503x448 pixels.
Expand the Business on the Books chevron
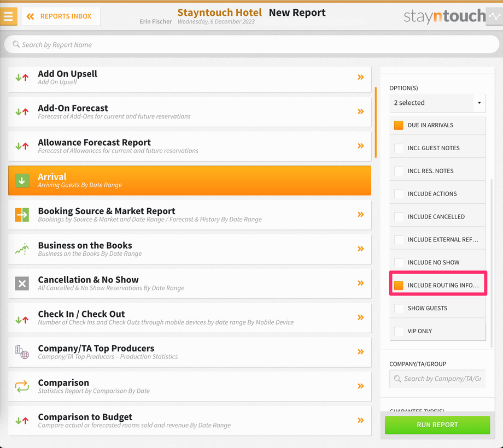[x=360, y=249]
